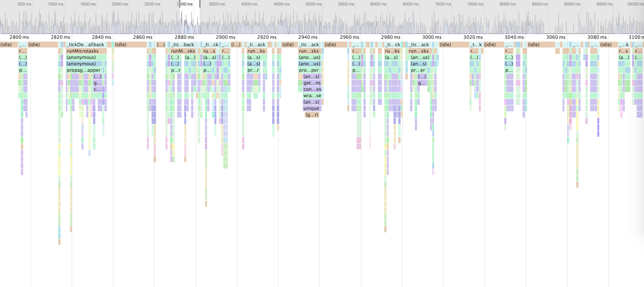Select the _tickDo...allback flame block
This screenshot has height=287, width=644.
point(86,45)
